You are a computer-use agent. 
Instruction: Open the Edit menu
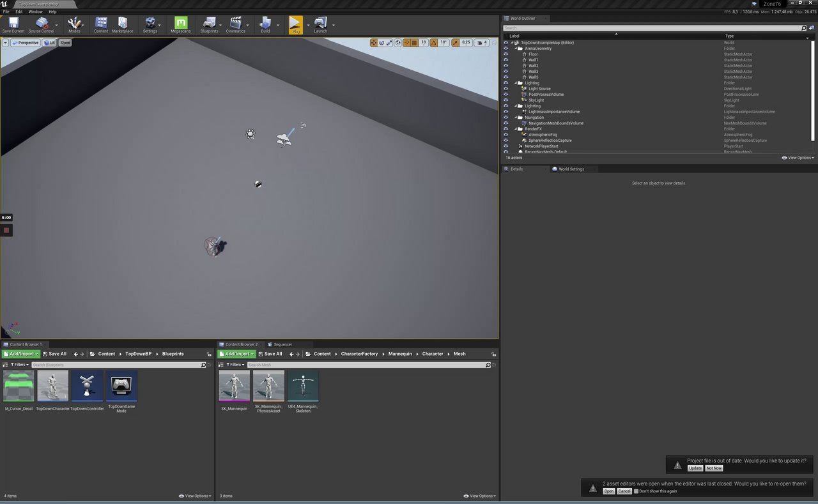click(x=19, y=11)
